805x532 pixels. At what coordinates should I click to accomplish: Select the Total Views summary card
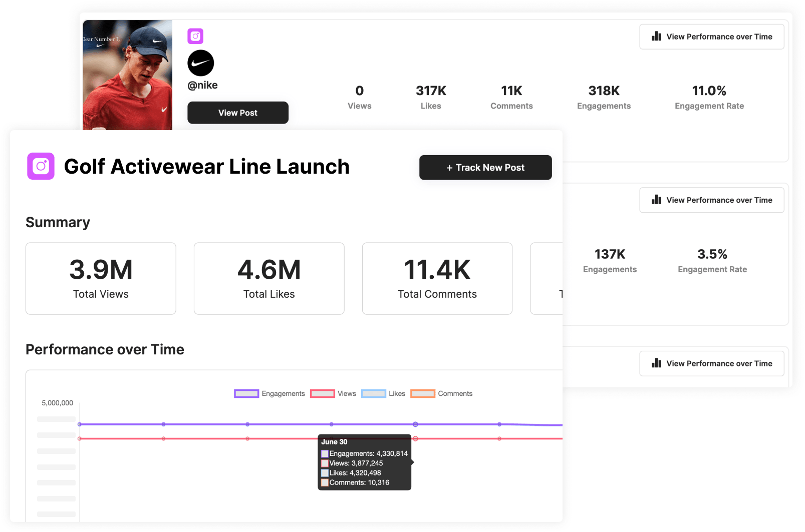coord(101,278)
